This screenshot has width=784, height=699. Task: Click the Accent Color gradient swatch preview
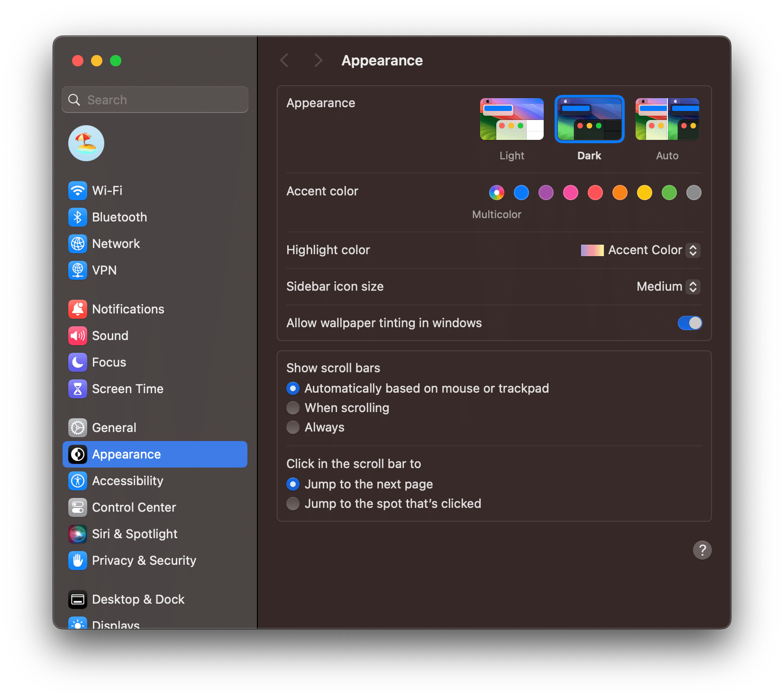click(x=592, y=250)
